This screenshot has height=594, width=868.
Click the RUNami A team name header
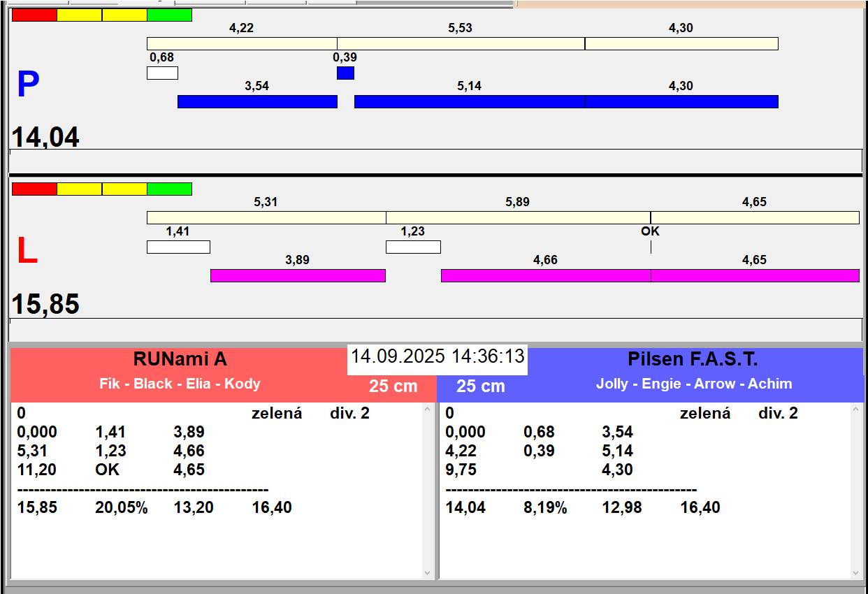click(180, 359)
